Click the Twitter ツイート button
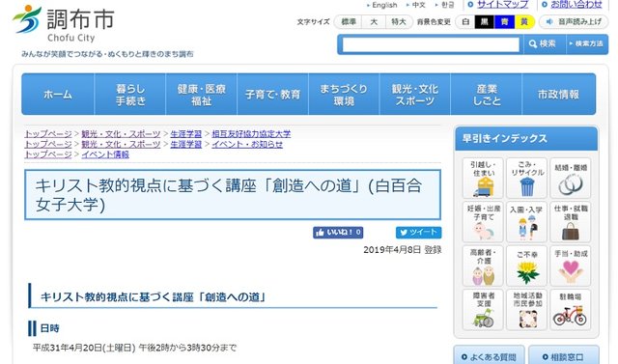Screen dimensions: 618x364 click(x=418, y=233)
